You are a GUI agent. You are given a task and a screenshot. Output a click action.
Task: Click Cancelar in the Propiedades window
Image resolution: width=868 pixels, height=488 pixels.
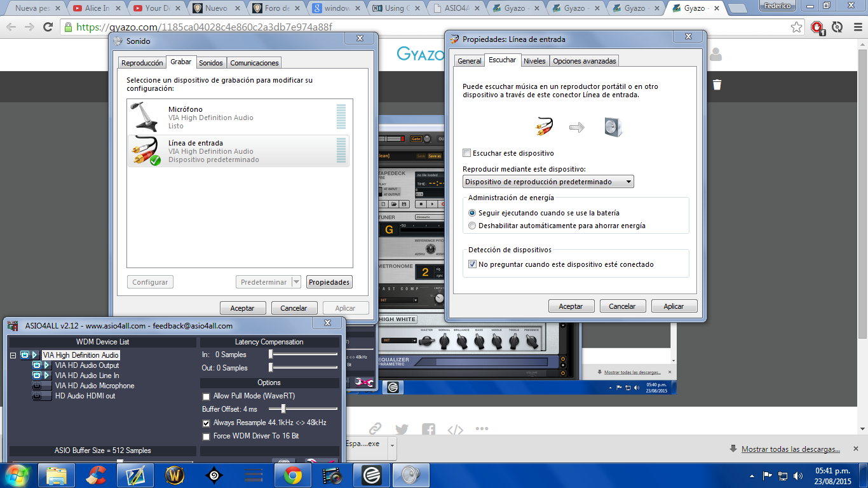coord(623,306)
